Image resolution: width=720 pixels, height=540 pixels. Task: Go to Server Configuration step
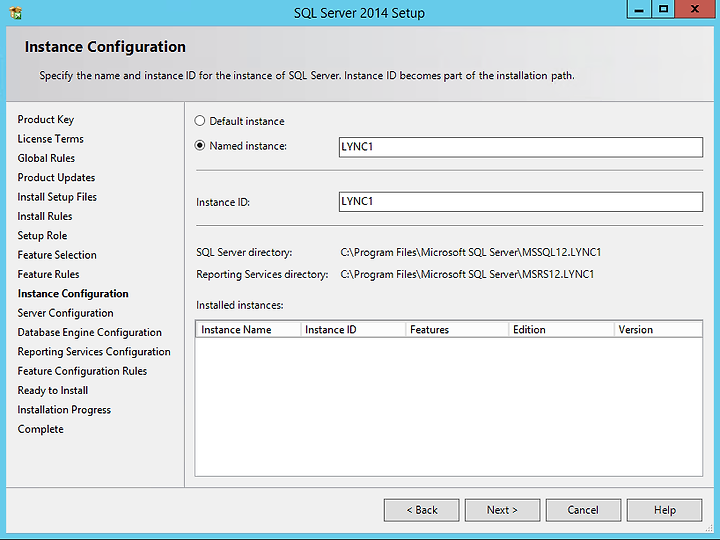click(x=65, y=313)
